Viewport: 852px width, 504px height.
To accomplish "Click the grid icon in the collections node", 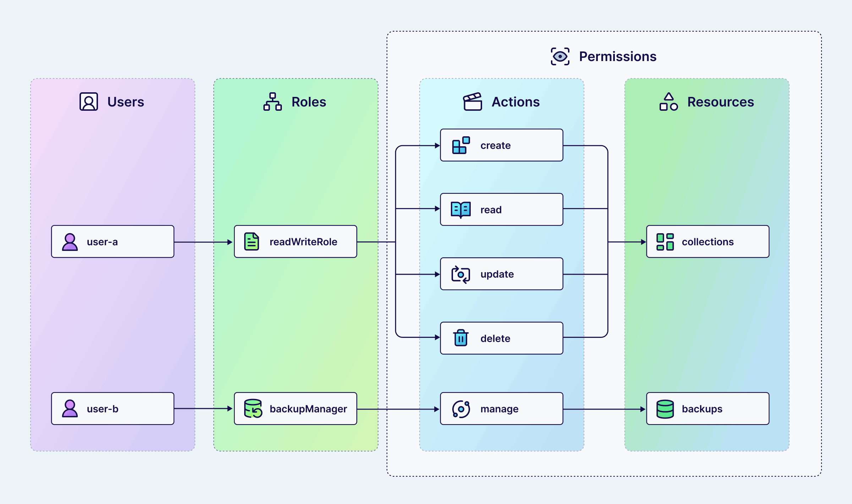I will pos(665,241).
